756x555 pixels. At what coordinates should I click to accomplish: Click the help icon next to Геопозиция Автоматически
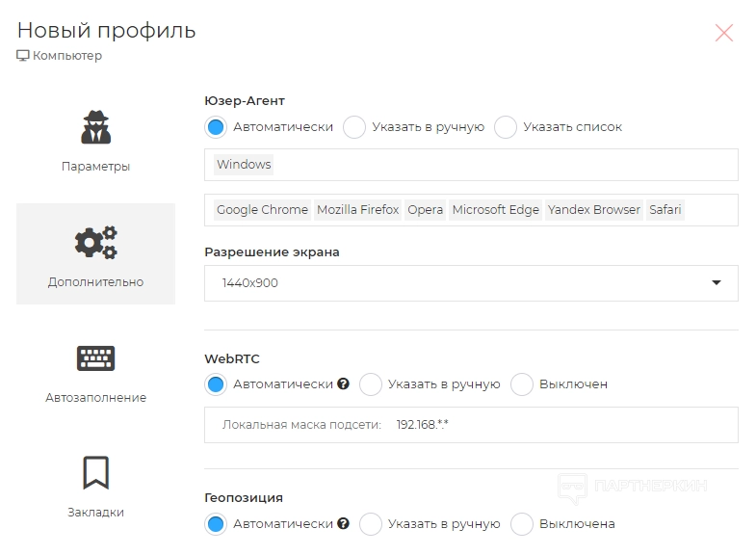[343, 524]
